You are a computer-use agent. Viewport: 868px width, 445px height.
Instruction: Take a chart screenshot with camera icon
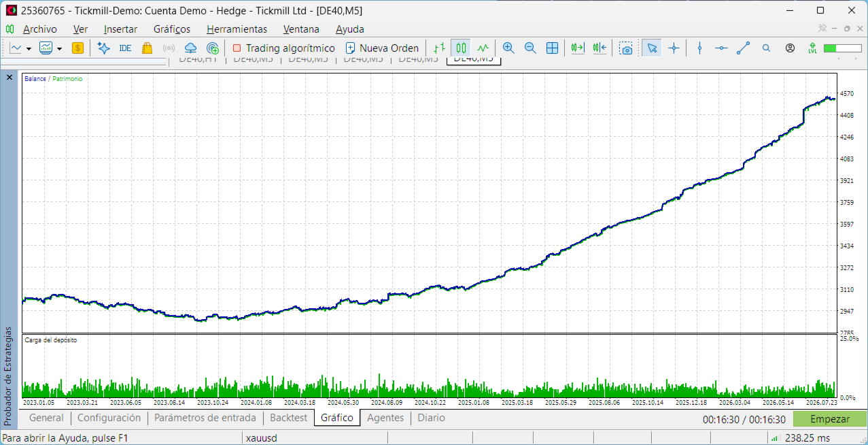626,48
